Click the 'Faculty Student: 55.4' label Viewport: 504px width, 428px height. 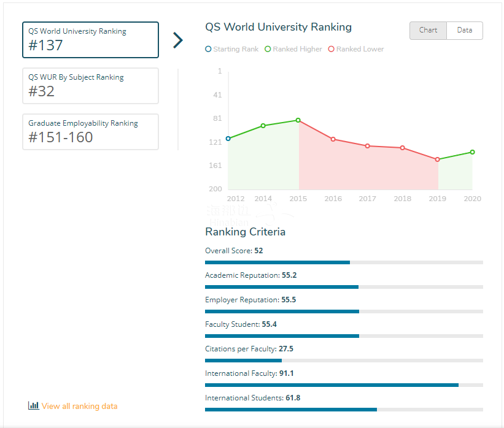241,324
